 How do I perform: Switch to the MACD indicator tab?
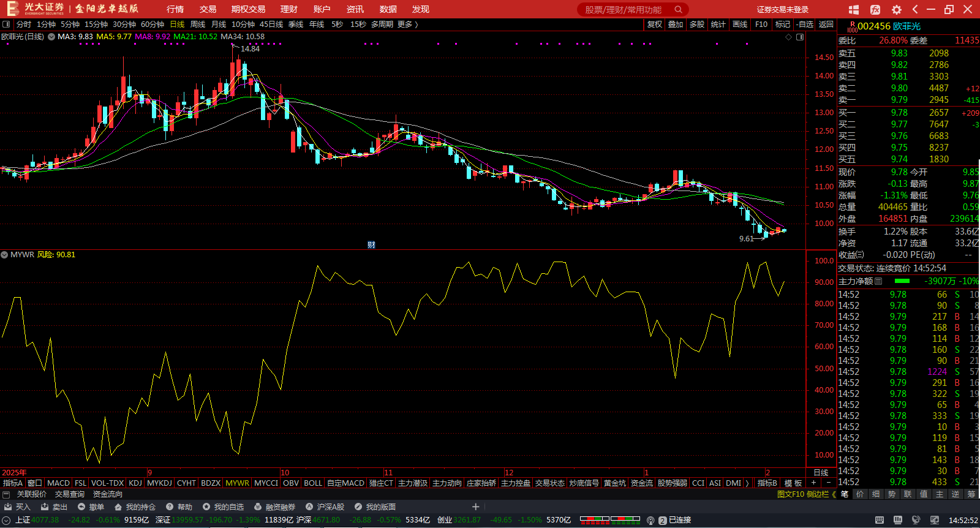(x=58, y=483)
